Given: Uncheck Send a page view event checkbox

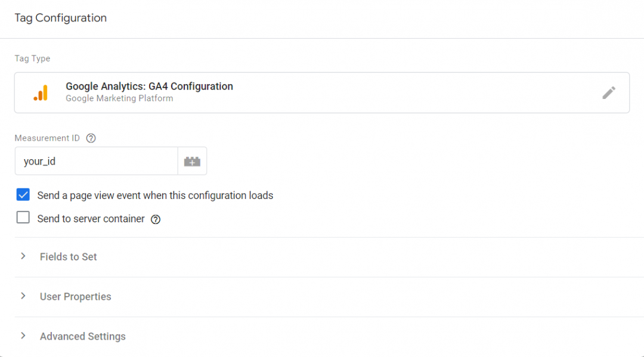Looking at the screenshot, I should coord(23,194).
